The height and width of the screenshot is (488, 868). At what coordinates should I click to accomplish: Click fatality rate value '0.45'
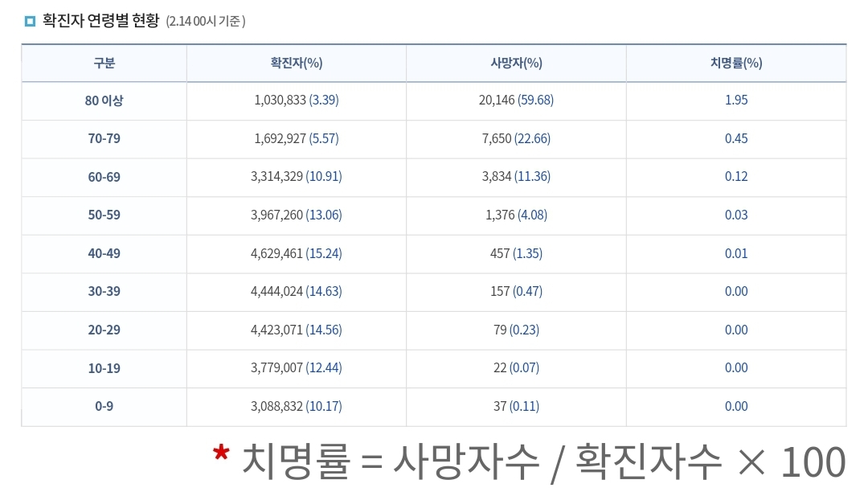[736, 138]
